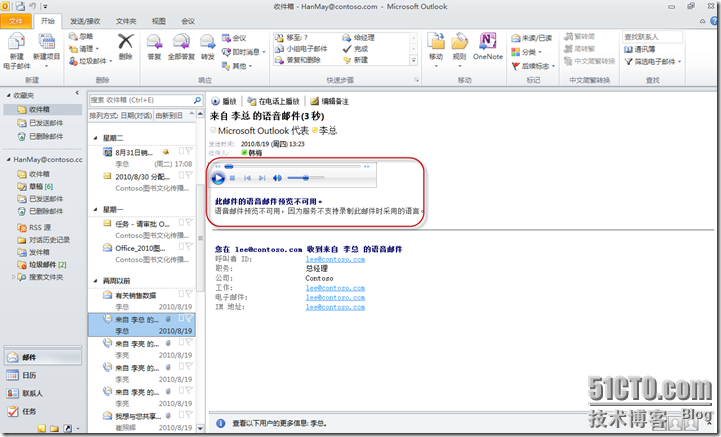
Task: Adjust the voicemail volume slider
Action: [x=305, y=178]
